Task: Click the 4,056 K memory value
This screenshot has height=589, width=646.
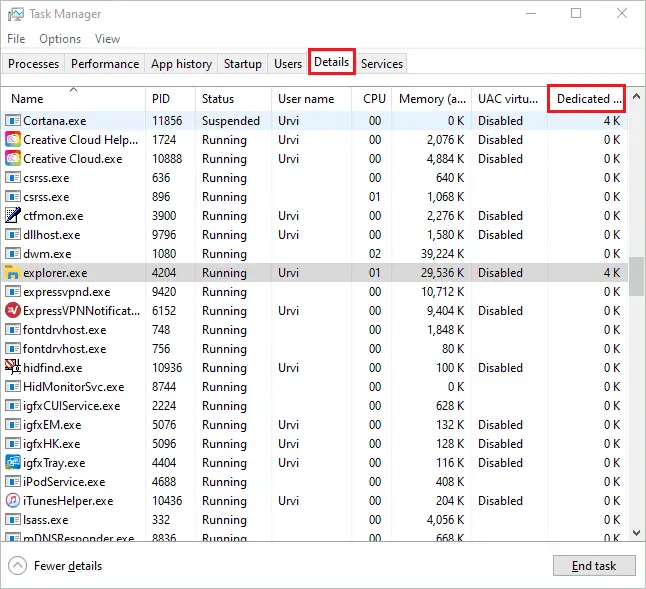Action: [445, 519]
